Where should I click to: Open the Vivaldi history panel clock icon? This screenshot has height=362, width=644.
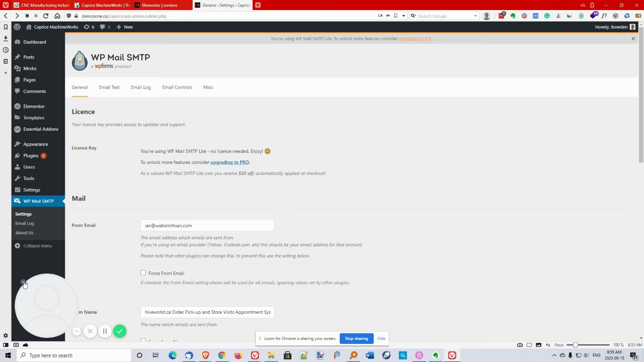pyautogui.click(x=6, y=50)
